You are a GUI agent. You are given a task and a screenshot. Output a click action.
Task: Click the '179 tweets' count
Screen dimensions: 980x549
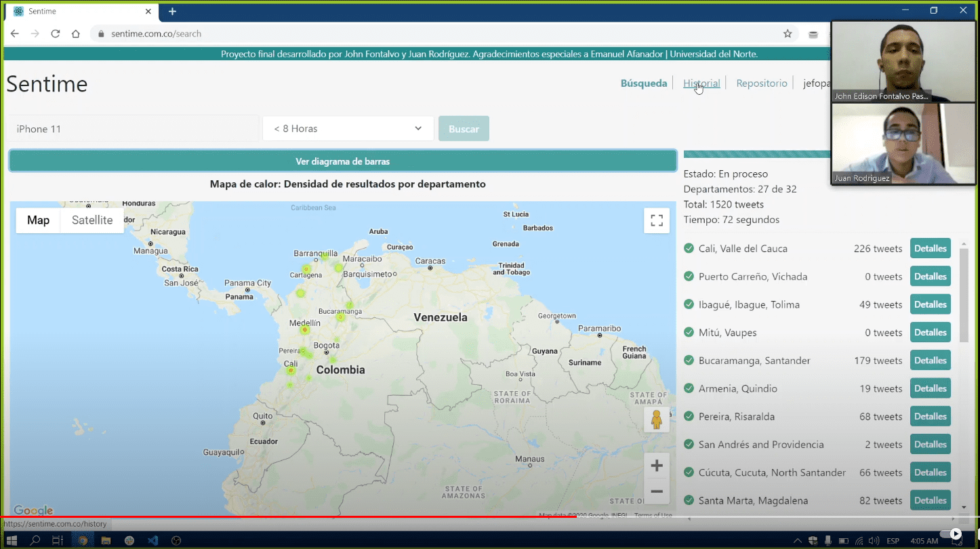[x=878, y=361]
